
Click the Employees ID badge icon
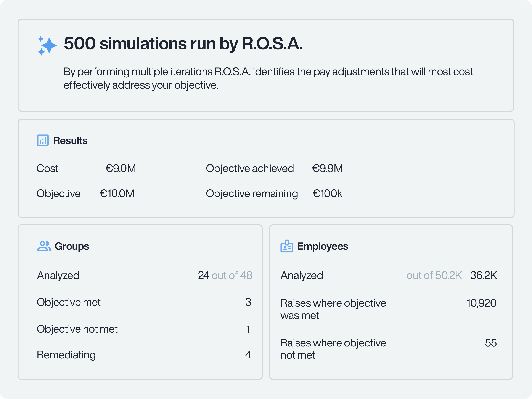(x=287, y=246)
